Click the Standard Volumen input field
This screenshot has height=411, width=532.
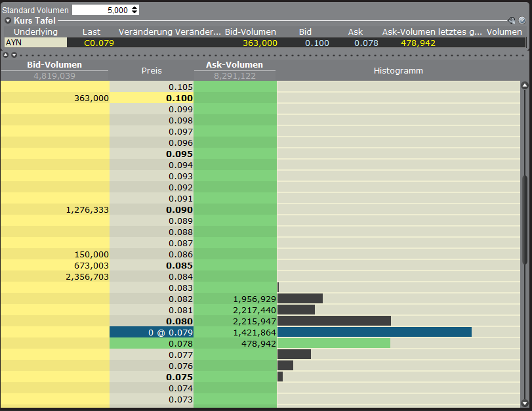pos(100,10)
